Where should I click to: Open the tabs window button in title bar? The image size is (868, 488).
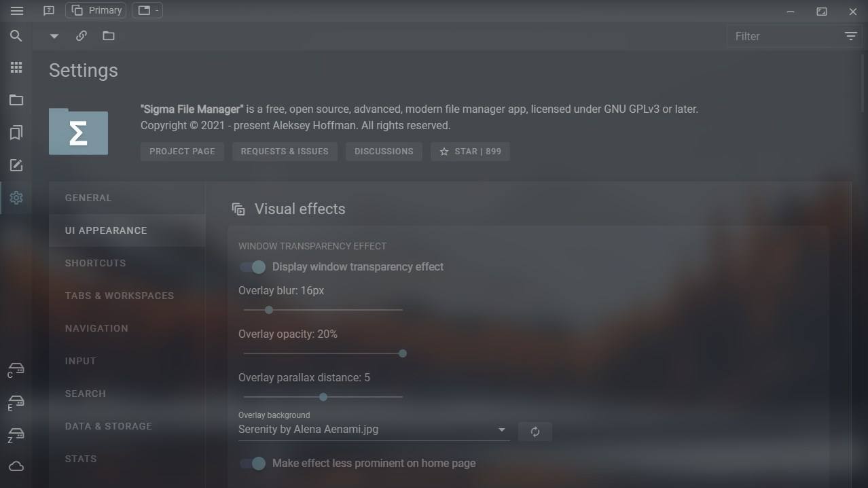(147, 10)
